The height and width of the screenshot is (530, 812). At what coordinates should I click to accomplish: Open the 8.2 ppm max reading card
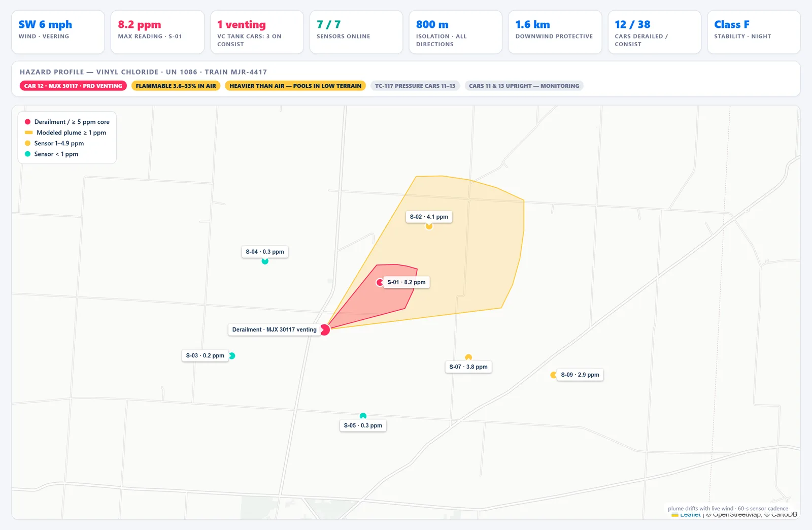157,32
